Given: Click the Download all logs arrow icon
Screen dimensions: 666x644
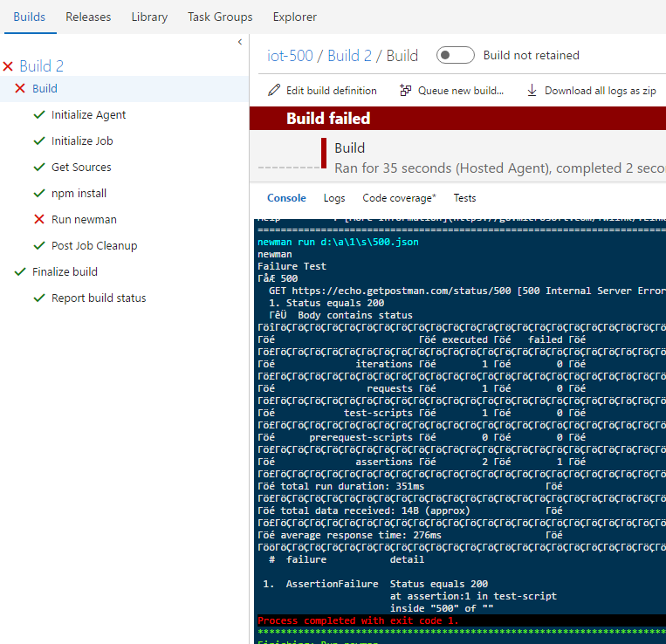Looking at the screenshot, I should pyautogui.click(x=532, y=91).
